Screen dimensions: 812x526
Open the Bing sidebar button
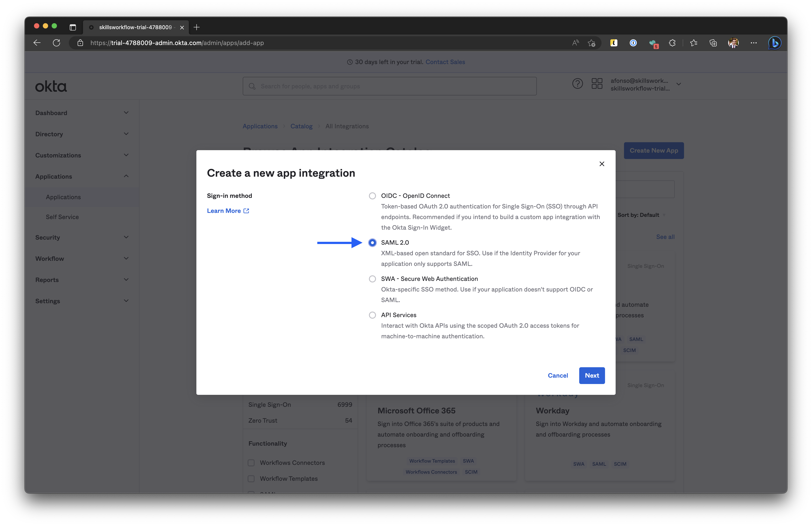tap(775, 43)
